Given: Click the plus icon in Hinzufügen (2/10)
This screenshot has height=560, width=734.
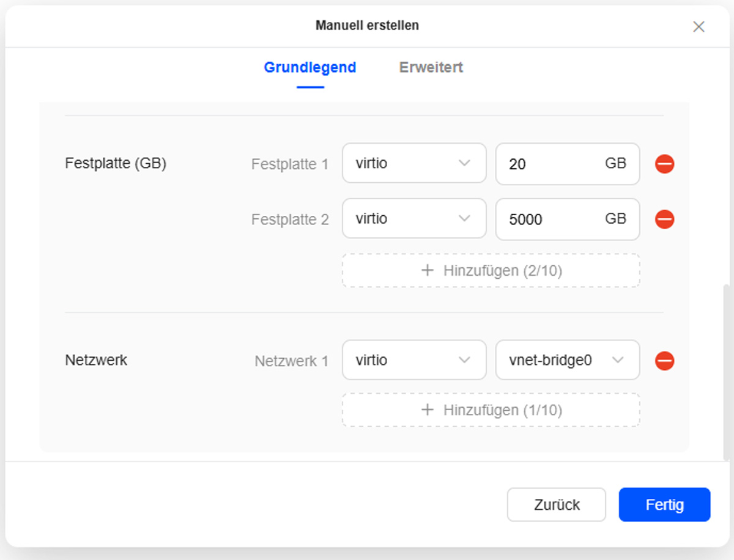Looking at the screenshot, I should (x=428, y=270).
